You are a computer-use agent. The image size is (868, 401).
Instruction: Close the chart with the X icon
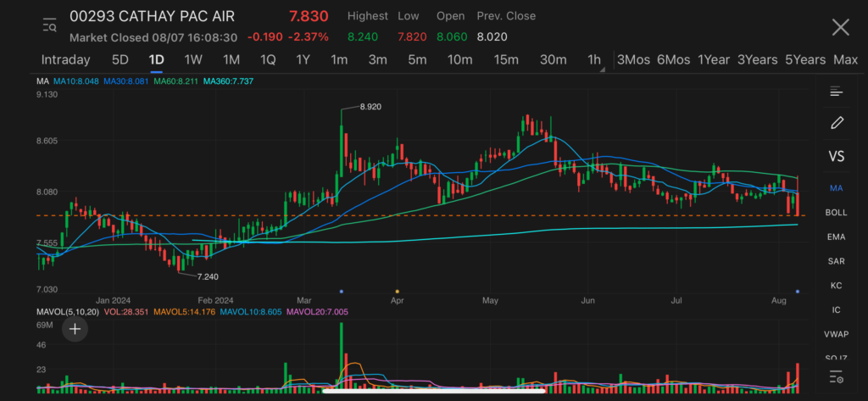click(840, 27)
